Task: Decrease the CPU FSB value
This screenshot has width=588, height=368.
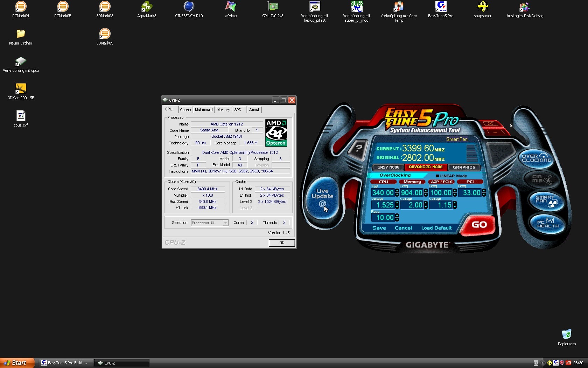Action: click(x=397, y=195)
